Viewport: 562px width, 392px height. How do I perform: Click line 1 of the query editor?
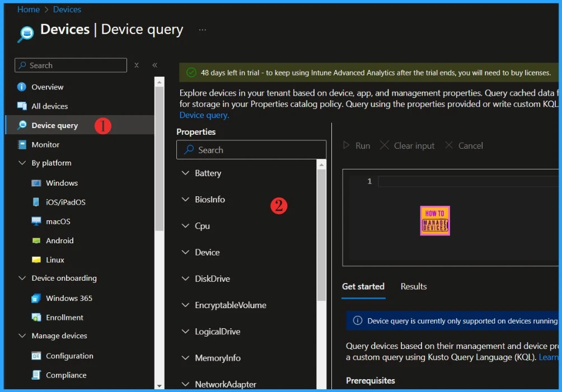[468, 181]
